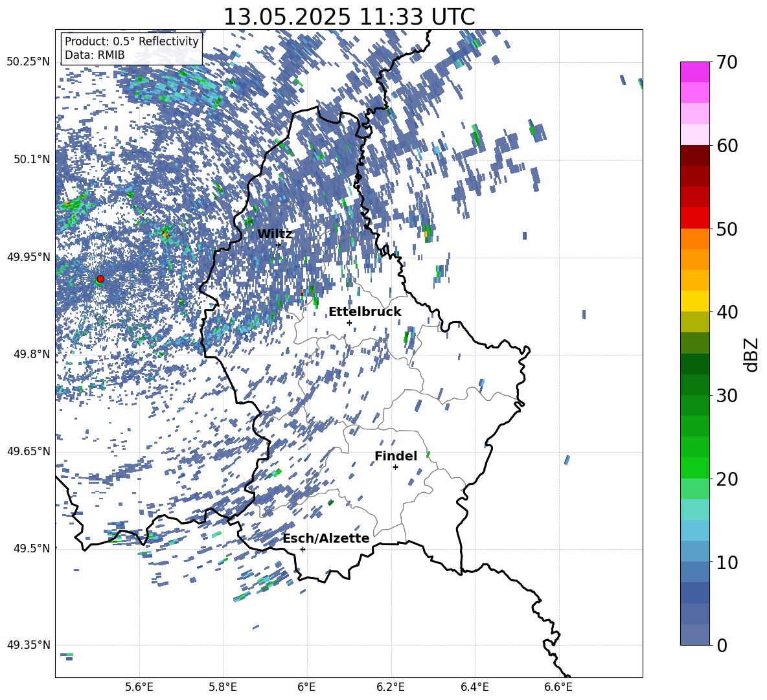Click the 60 colorbar tick label
This screenshot has width=767, height=700.
[x=727, y=146]
